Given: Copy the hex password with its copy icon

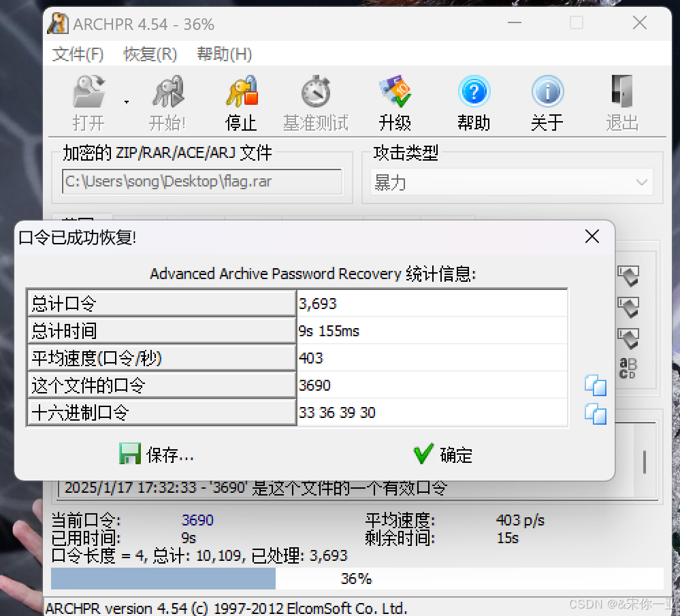Looking at the screenshot, I should 596,413.
